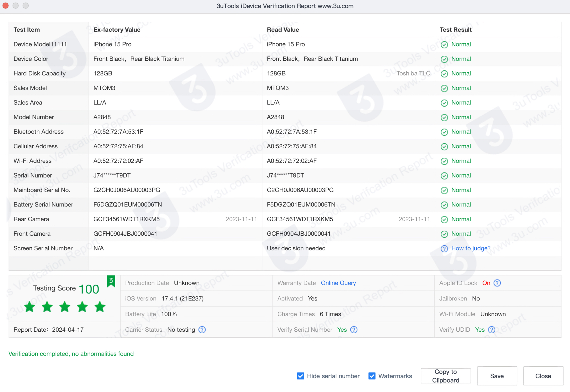Click the fifth green rating star
Image resolution: width=570 pixels, height=392 pixels.
pyautogui.click(x=100, y=307)
